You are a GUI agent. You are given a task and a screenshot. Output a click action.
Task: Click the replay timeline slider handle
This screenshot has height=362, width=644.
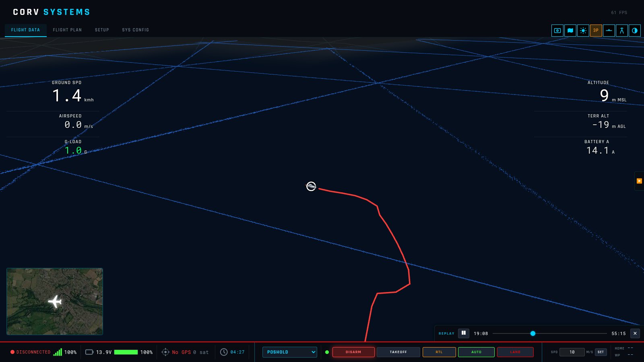point(533,333)
